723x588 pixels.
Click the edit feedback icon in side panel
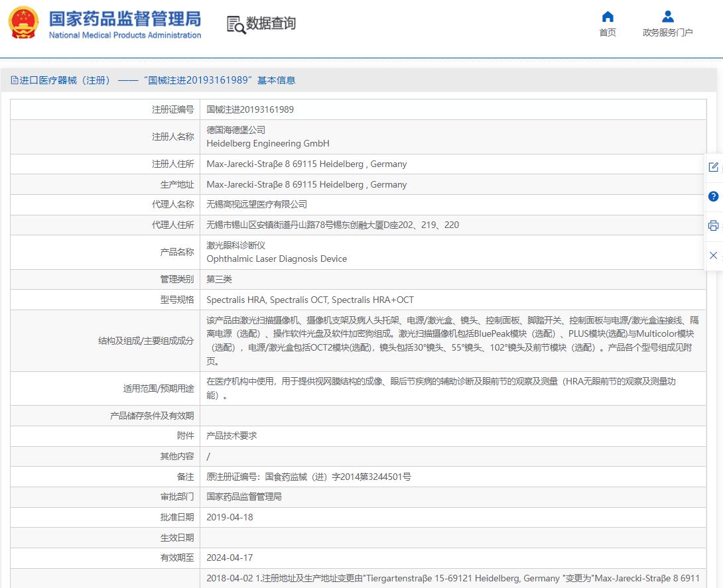coord(713,167)
